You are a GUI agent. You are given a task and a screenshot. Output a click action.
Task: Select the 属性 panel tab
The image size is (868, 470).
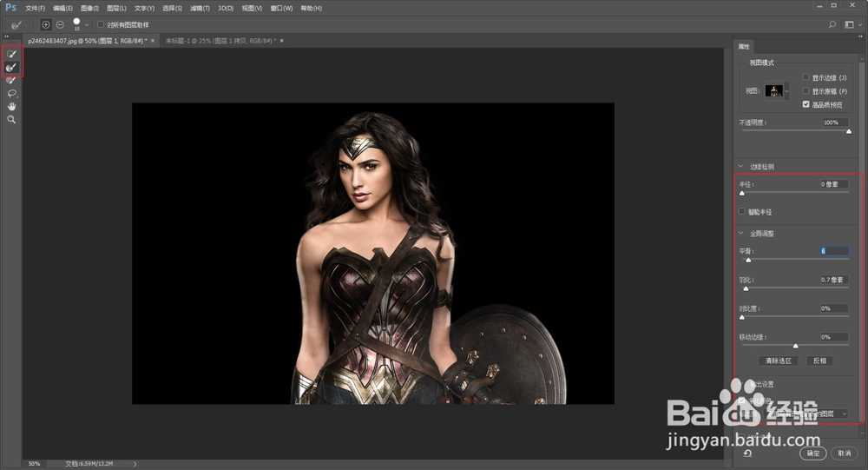pyautogui.click(x=744, y=47)
